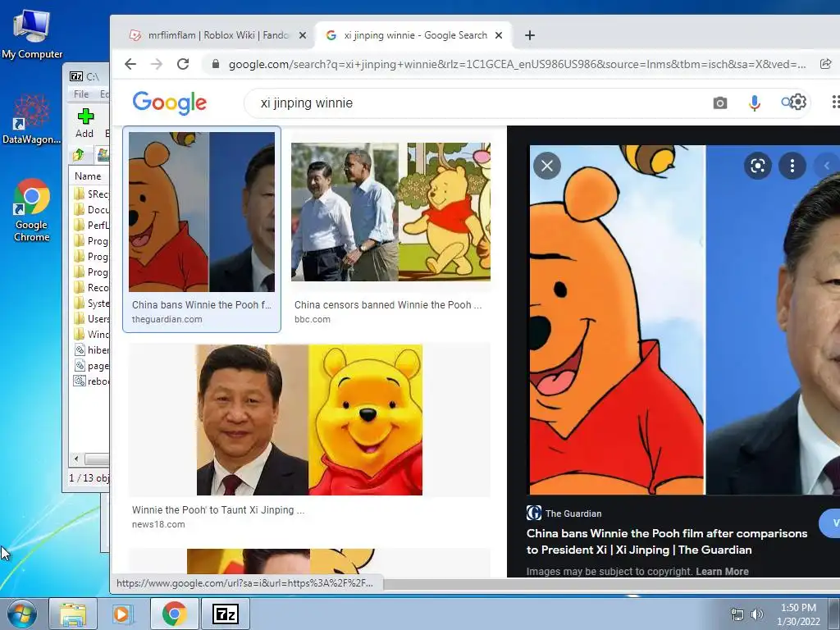Click the Google search box

click(477, 103)
